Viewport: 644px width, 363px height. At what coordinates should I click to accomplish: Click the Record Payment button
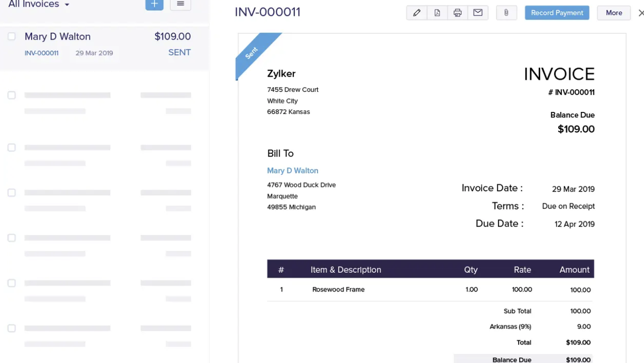coord(557,13)
